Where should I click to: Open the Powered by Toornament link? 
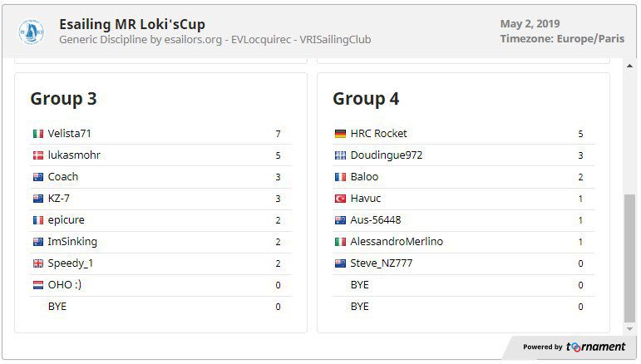click(574, 347)
